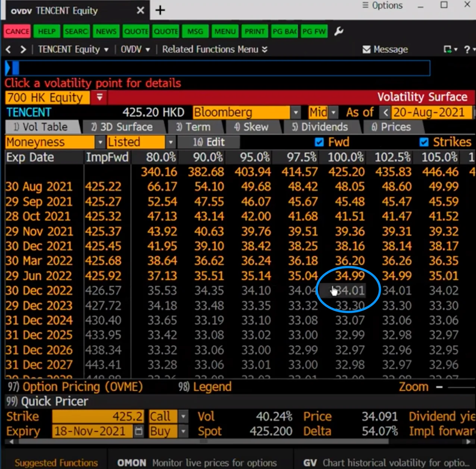
Task: Open the wrench settings icon
Action: pos(339,31)
